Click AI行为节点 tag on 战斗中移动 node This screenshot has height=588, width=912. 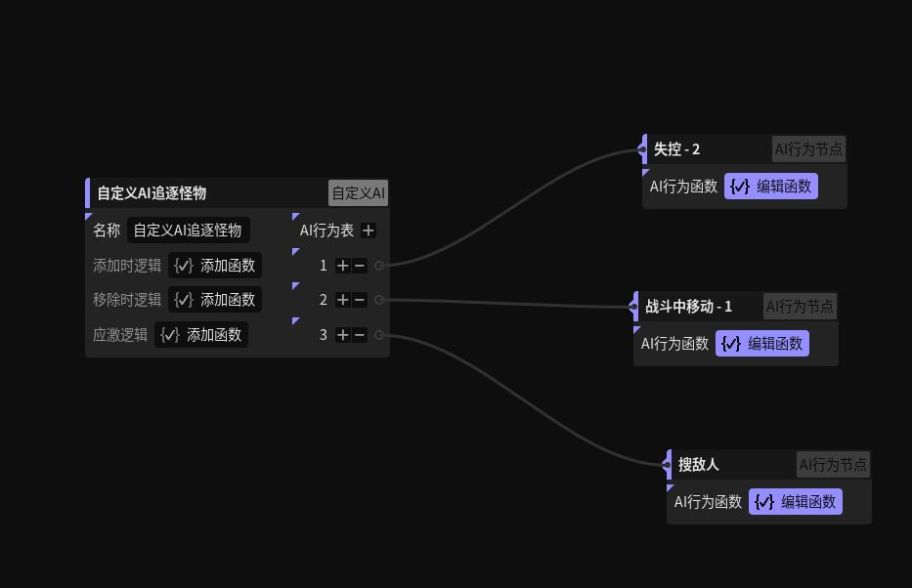(x=800, y=306)
